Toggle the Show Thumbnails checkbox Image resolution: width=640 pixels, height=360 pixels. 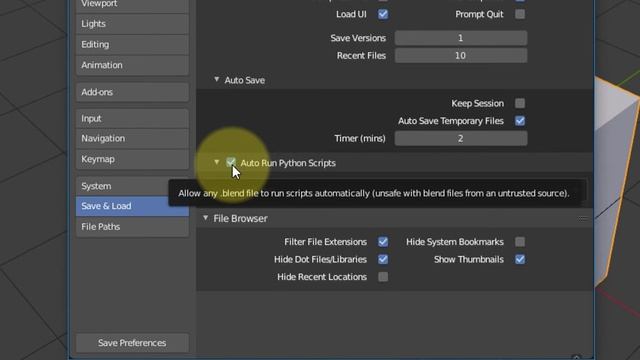pyautogui.click(x=520, y=259)
